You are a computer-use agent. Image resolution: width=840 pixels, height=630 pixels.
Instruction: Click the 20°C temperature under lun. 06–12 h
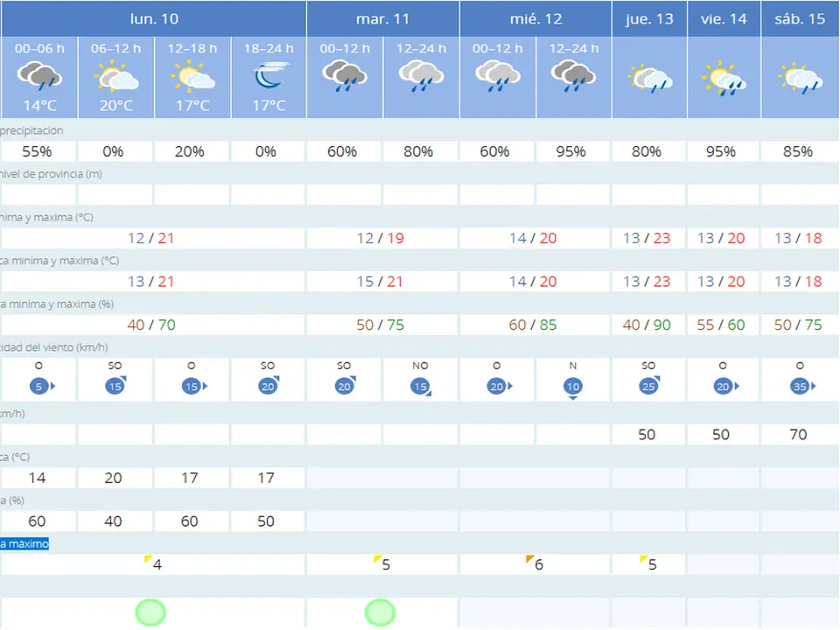point(116,106)
